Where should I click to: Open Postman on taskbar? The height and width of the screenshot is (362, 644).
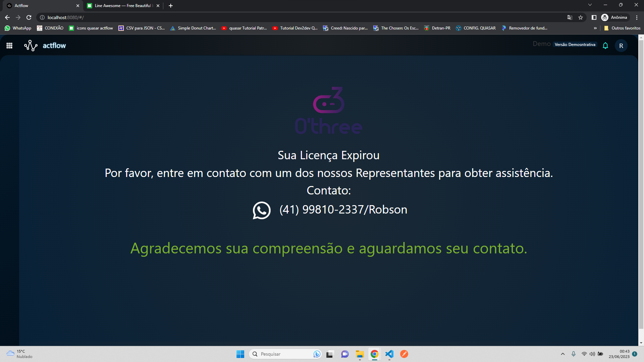tap(404, 354)
